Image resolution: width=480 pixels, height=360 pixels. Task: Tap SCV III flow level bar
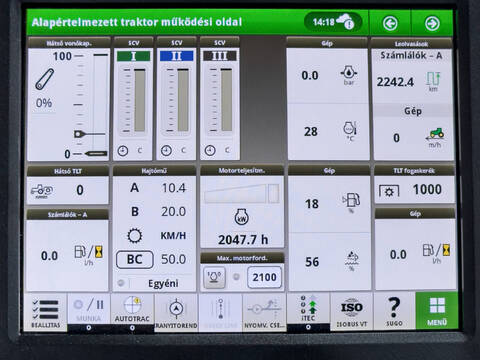tap(226, 100)
